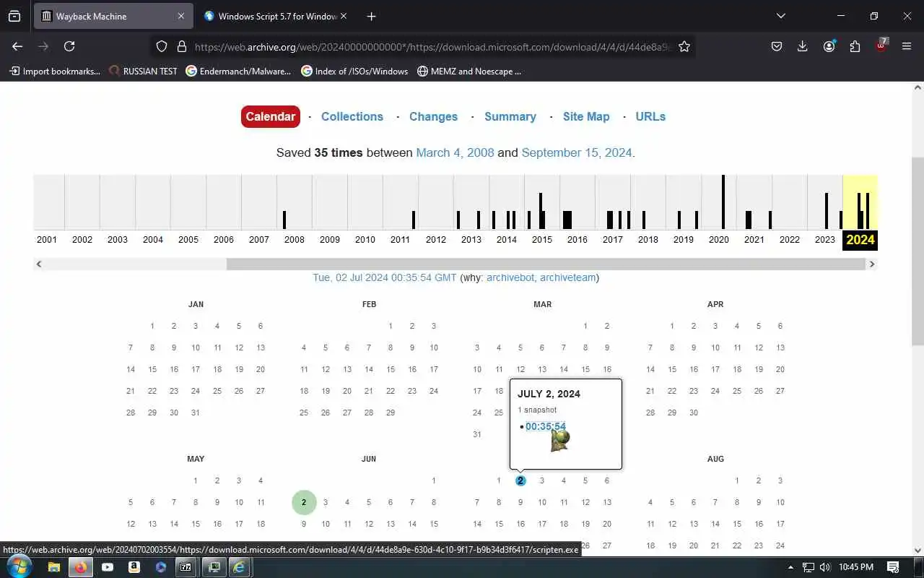Screen dimensions: 924x578
Task: Open the Site Map view
Action: click(586, 116)
